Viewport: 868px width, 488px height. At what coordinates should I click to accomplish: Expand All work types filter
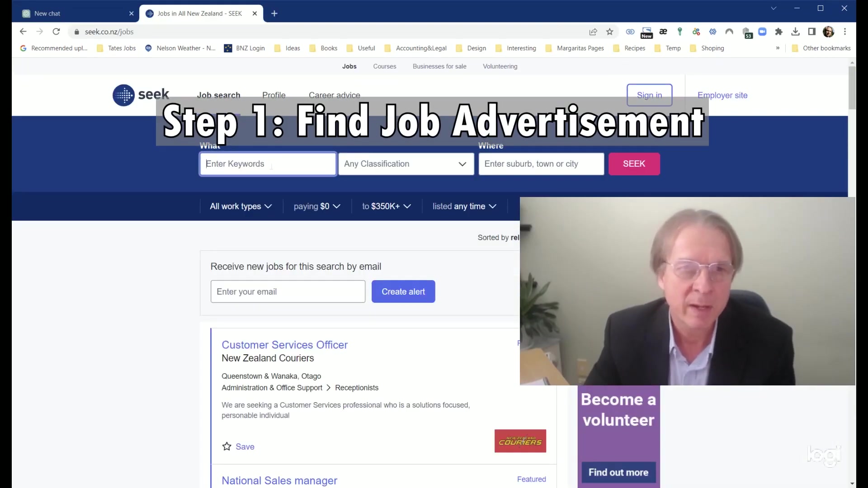click(x=241, y=206)
